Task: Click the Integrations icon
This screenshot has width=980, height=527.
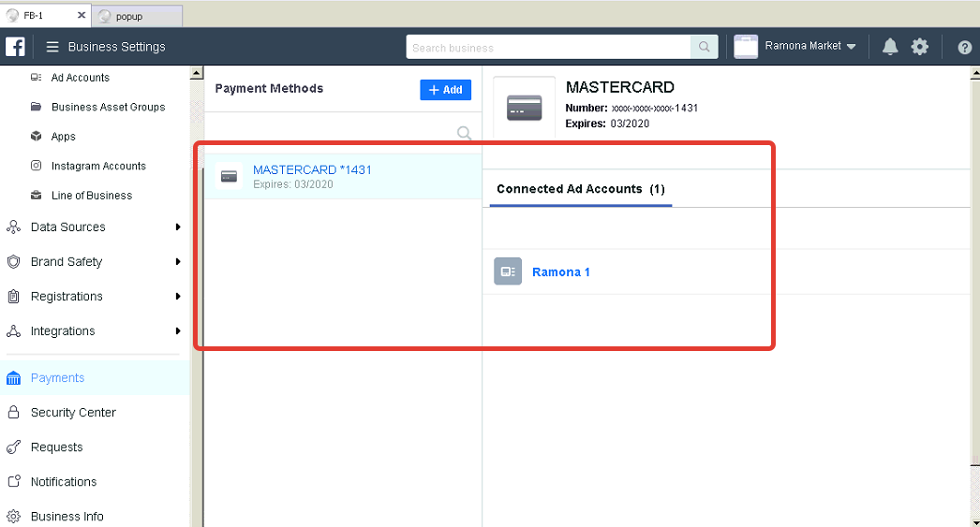Action: pos(13,331)
